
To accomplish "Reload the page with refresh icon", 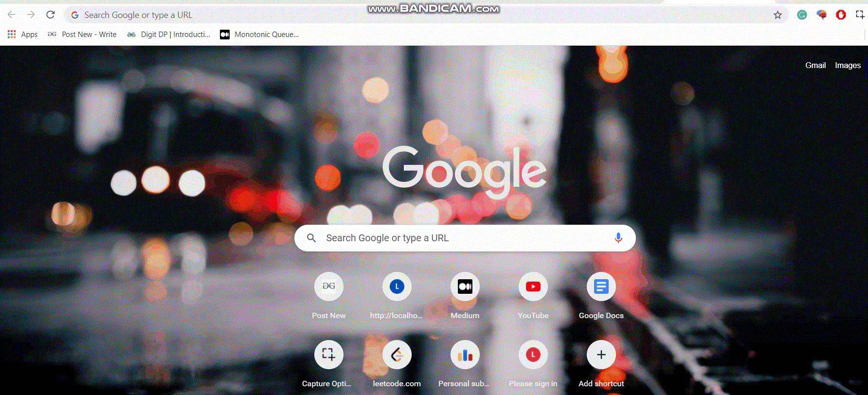I will (51, 15).
